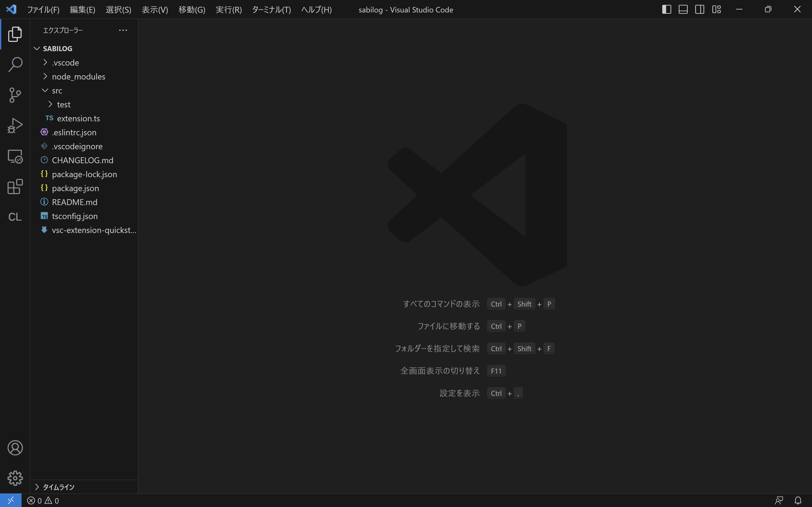Open package-lock.json file
The height and width of the screenshot is (507, 812).
tap(84, 174)
